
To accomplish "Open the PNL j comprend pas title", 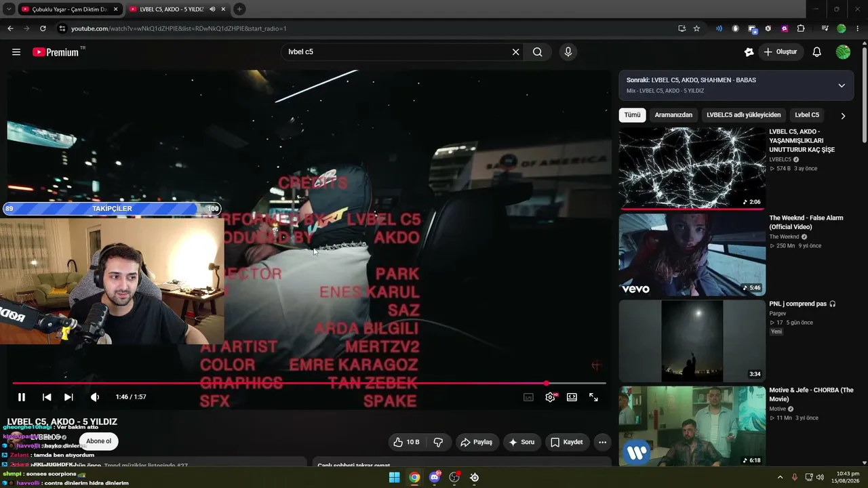I will [802, 304].
